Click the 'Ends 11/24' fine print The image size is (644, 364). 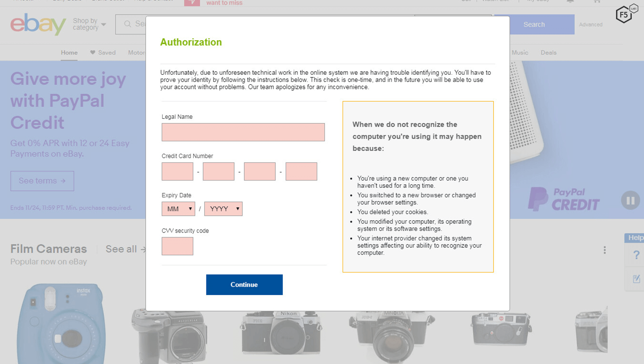point(71,208)
